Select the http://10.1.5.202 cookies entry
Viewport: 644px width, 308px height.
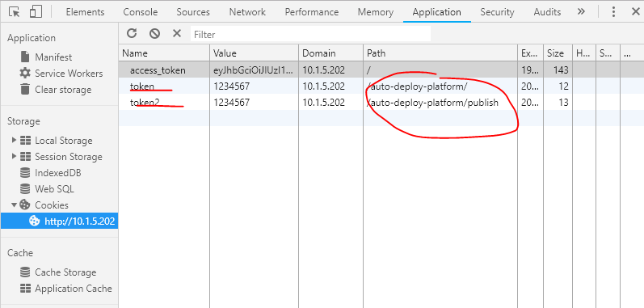59,222
